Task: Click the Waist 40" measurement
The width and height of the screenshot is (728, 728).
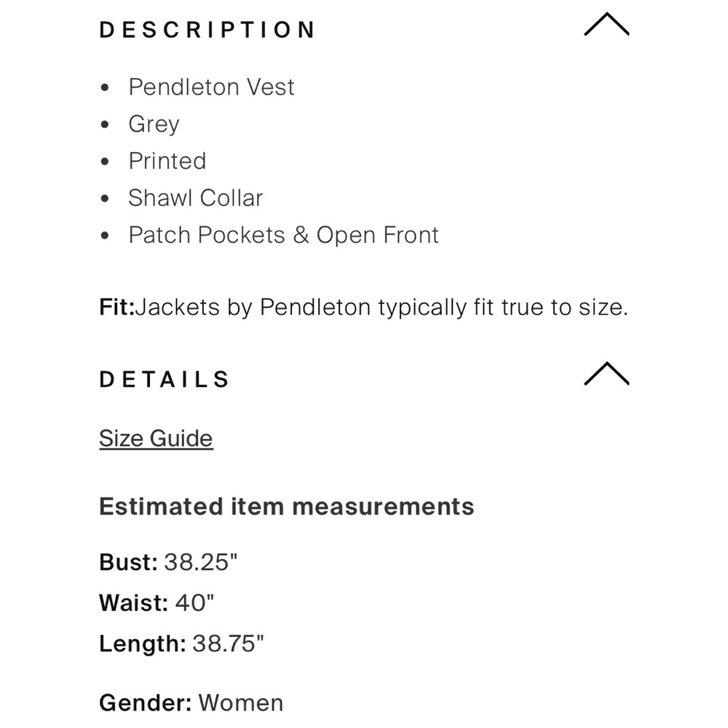Action: 195,603
